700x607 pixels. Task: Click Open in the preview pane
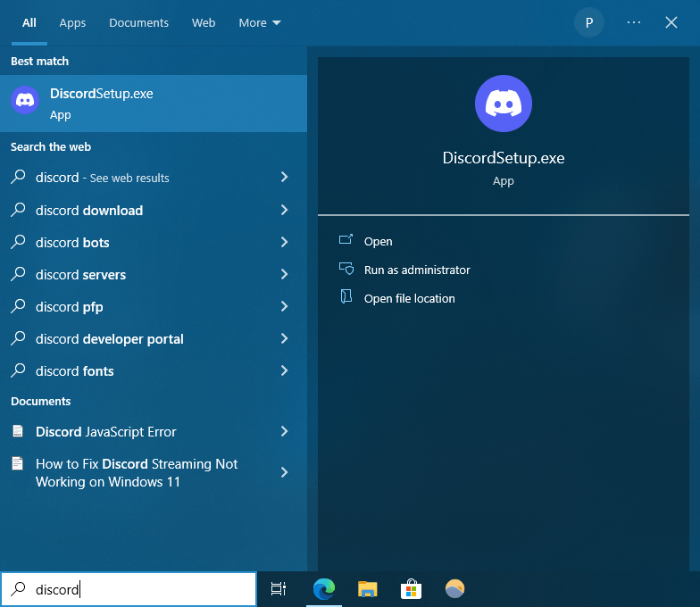(378, 241)
